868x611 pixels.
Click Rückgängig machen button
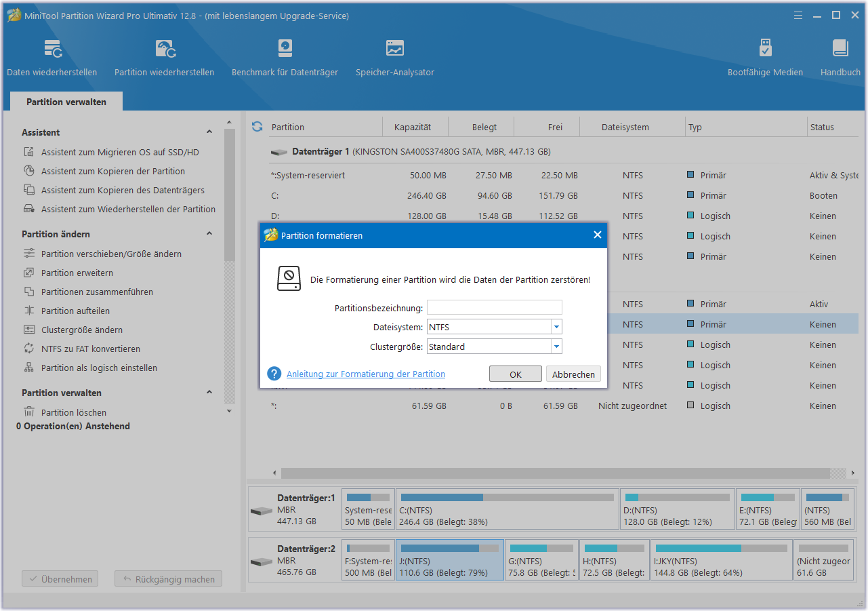click(168, 579)
